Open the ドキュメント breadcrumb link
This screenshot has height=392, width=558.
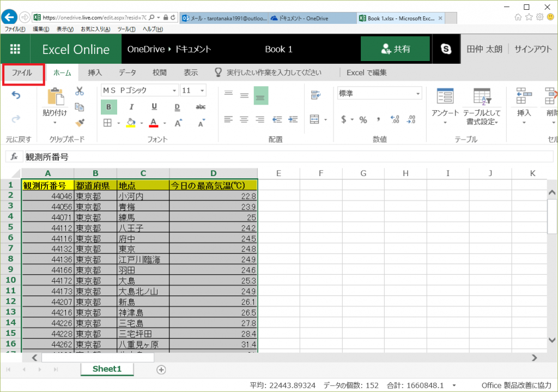point(193,49)
